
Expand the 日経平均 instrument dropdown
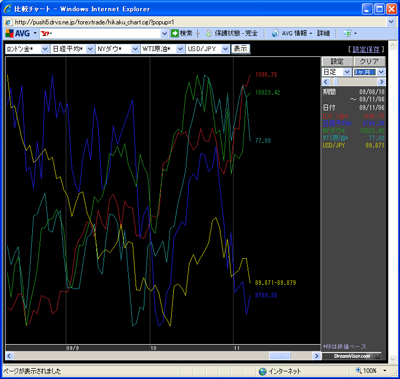click(x=90, y=49)
